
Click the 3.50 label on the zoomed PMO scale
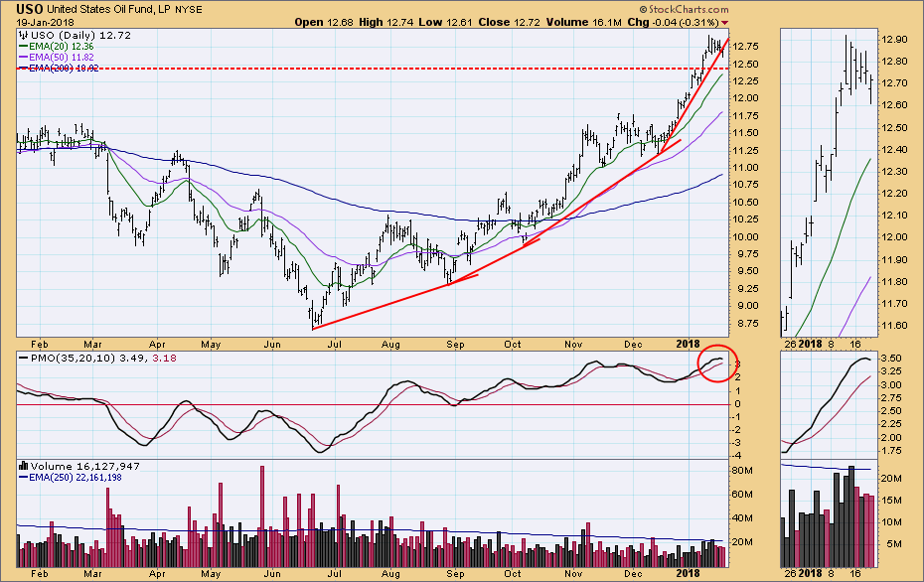click(x=891, y=359)
